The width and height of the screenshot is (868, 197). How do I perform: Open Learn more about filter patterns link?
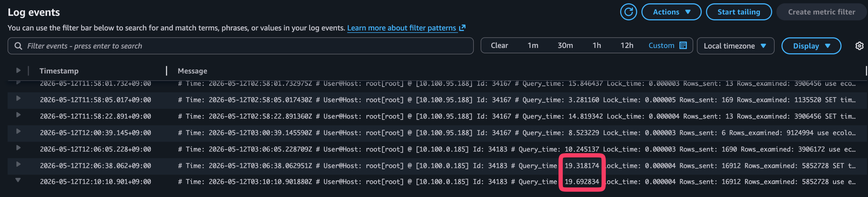pos(402,28)
